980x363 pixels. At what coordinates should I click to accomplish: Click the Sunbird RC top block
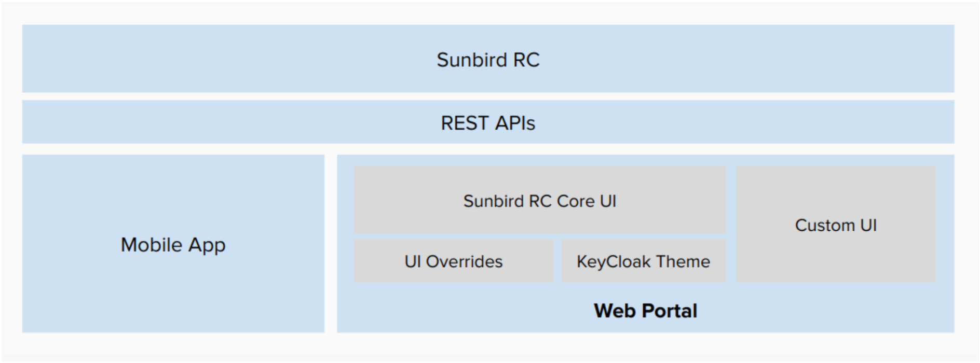[488, 59]
